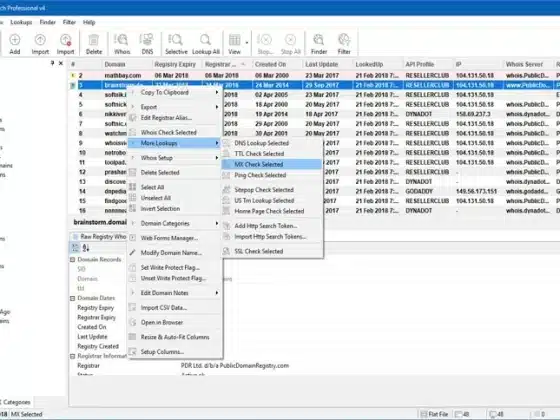
Task: Click Delete Selected in context menu
Action: [175, 172]
